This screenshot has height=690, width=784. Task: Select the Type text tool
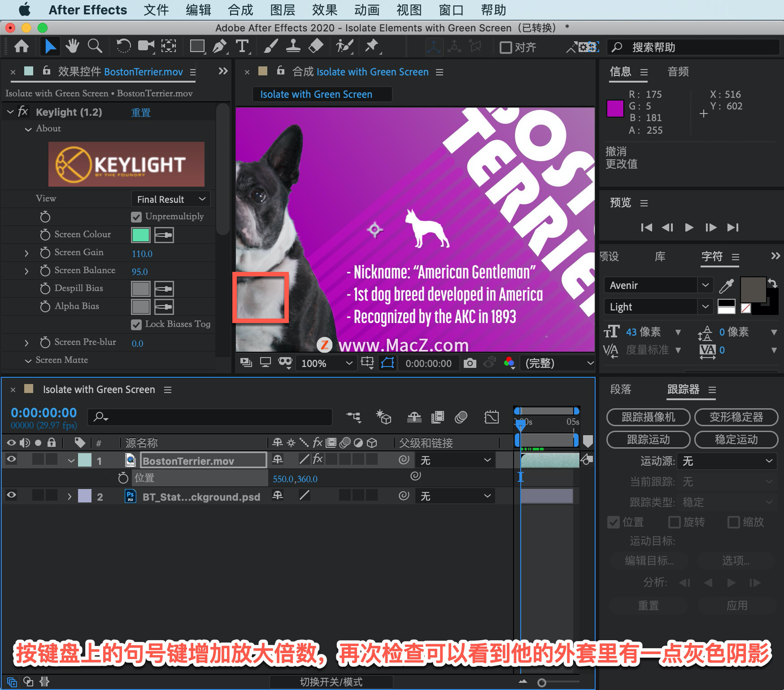click(242, 46)
